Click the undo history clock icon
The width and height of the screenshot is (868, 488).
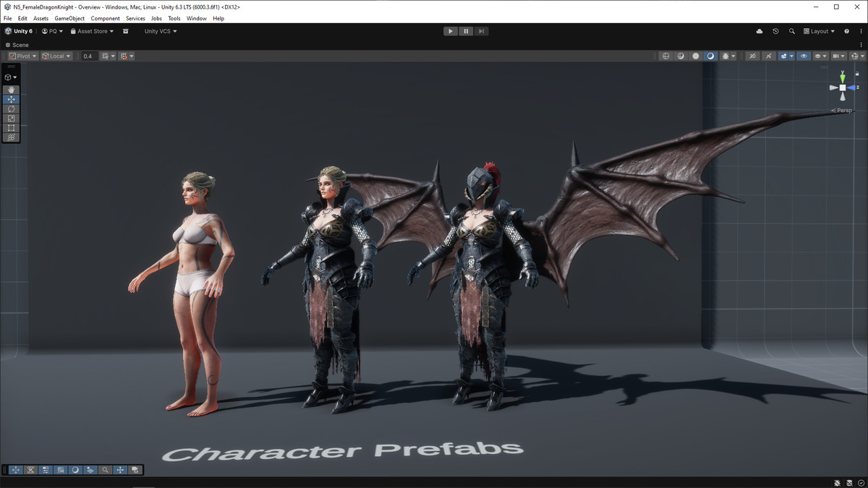coord(776,31)
